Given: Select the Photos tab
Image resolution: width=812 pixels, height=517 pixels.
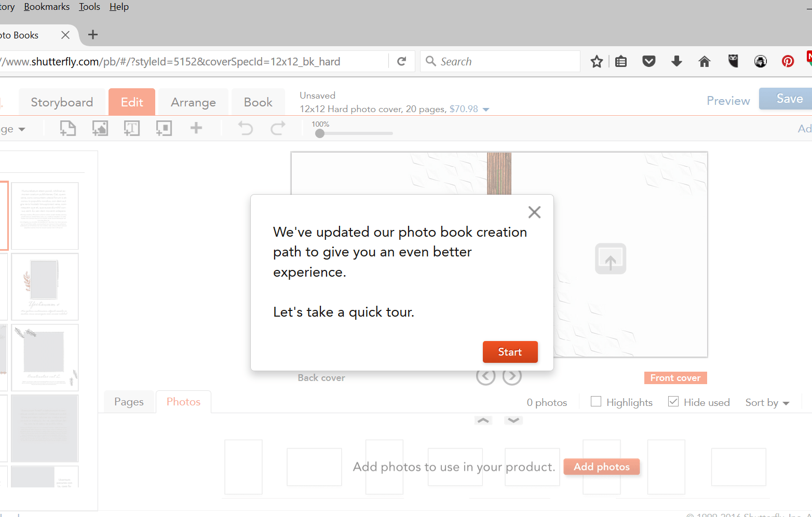Looking at the screenshot, I should coord(183,402).
